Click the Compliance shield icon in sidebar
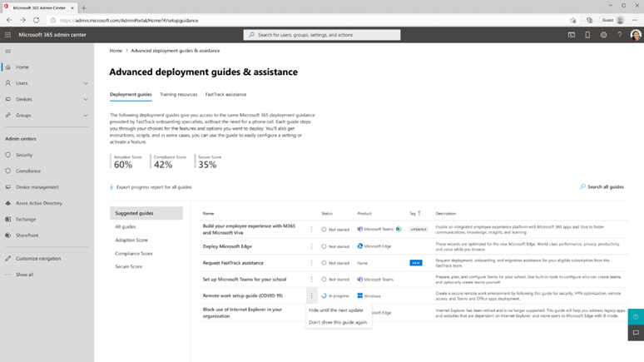Screen dimensions: 644x362 (7, 171)
